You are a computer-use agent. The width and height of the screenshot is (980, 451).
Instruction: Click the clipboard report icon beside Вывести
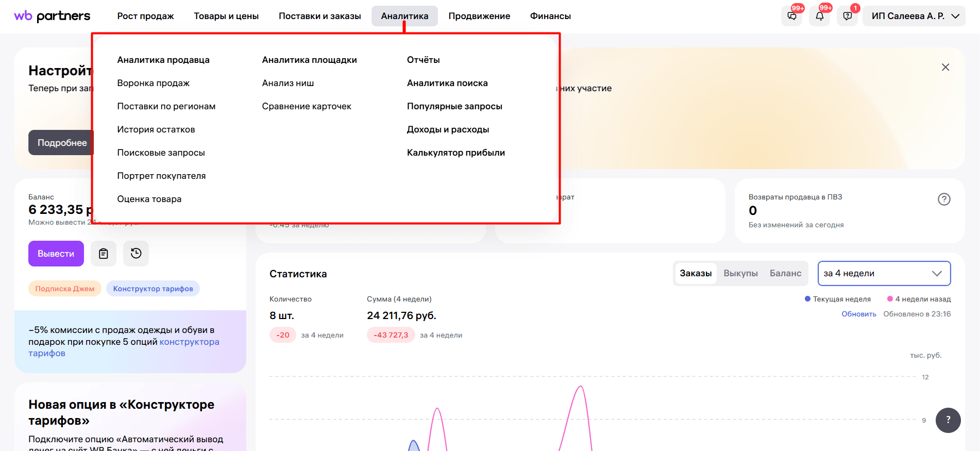pyautogui.click(x=104, y=254)
